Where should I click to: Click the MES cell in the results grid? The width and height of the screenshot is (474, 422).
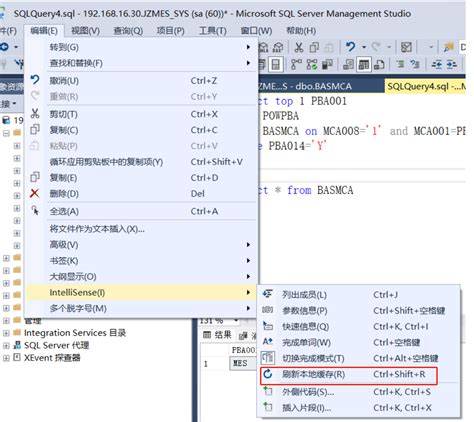coord(243,363)
